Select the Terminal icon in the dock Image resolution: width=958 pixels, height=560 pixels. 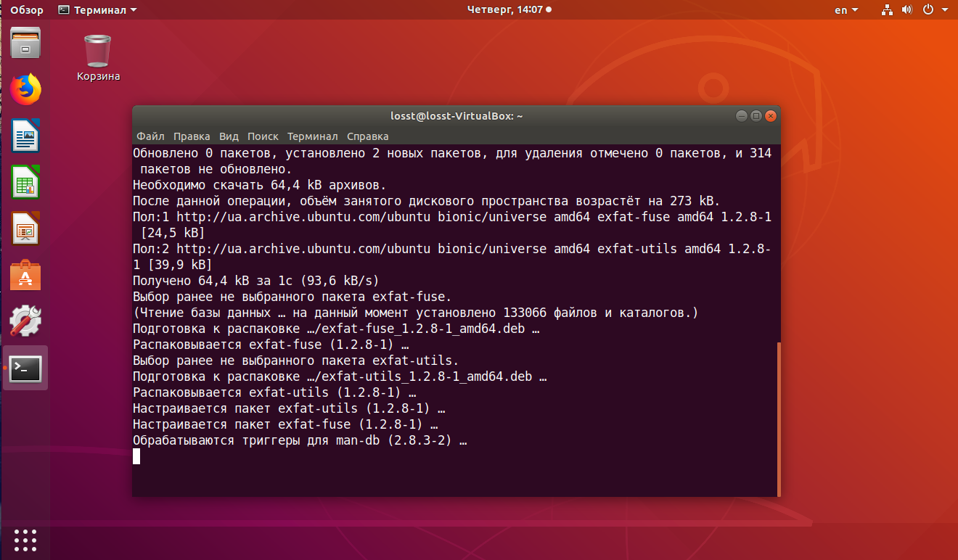pyautogui.click(x=25, y=368)
